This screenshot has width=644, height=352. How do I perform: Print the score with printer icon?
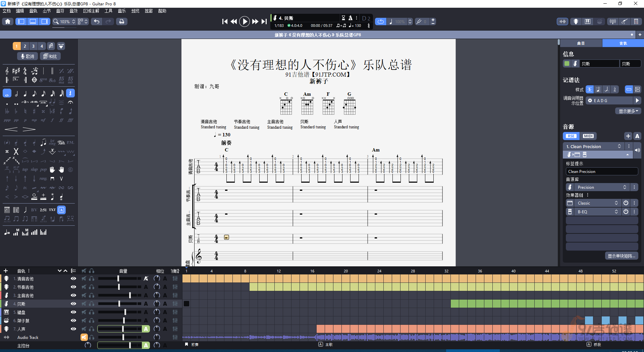[121, 21]
